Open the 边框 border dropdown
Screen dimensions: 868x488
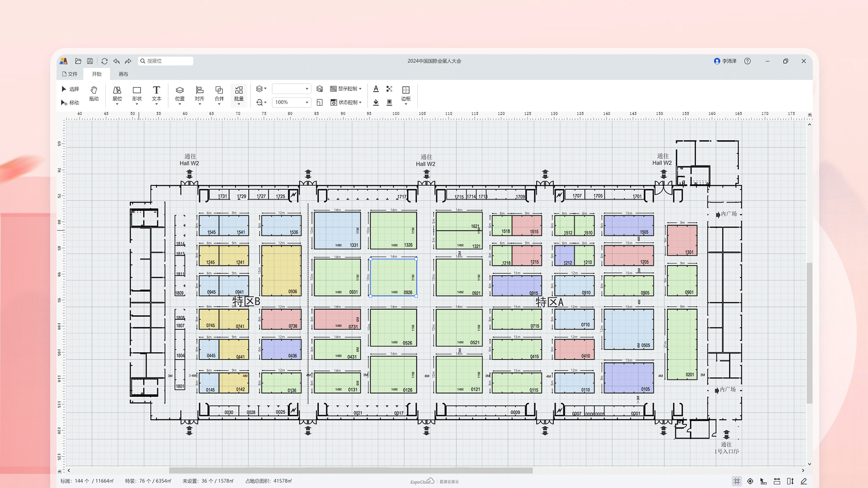[x=406, y=95]
